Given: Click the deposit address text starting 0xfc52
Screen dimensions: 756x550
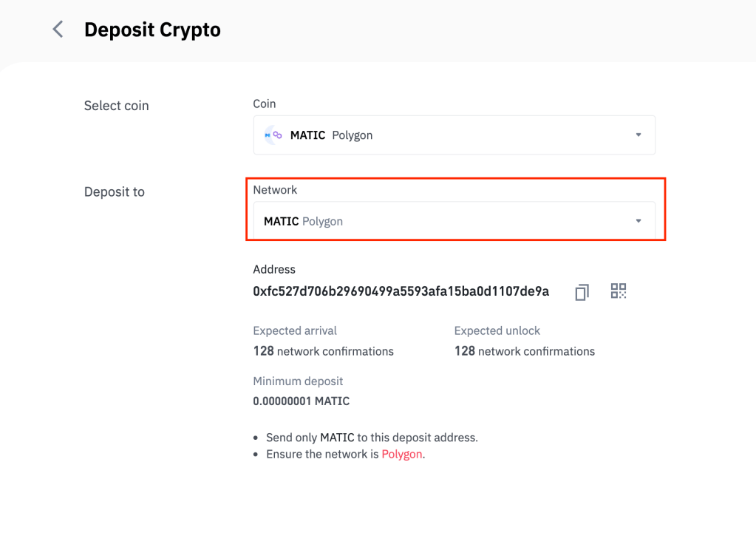Looking at the screenshot, I should pyautogui.click(x=401, y=291).
